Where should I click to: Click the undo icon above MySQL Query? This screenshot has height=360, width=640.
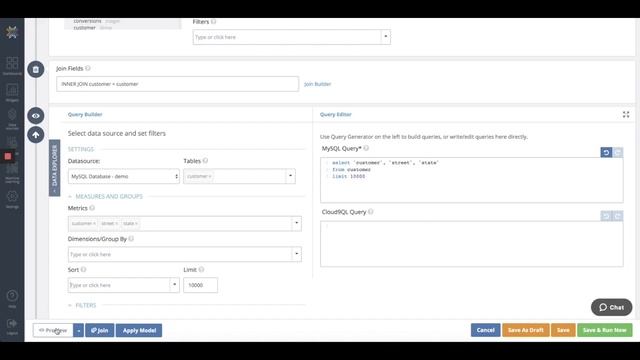[x=606, y=152]
